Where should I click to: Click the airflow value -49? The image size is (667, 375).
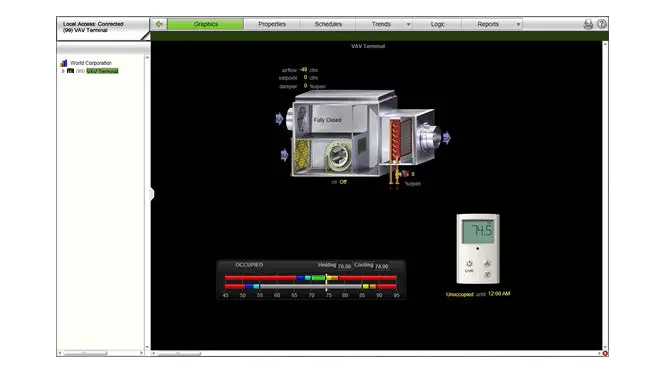tap(303, 70)
